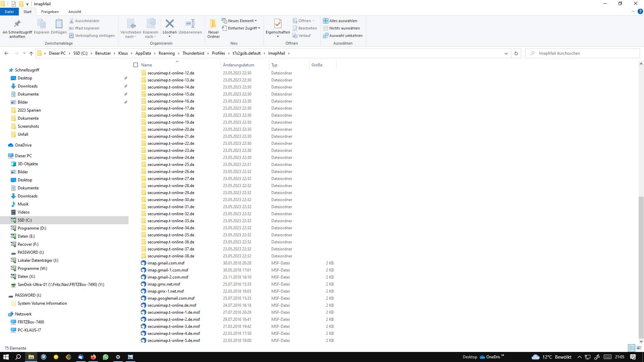Viewport: 644px width, 362px height.
Task: Toggle select-all checkbox in Name header
Action: (136, 65)
